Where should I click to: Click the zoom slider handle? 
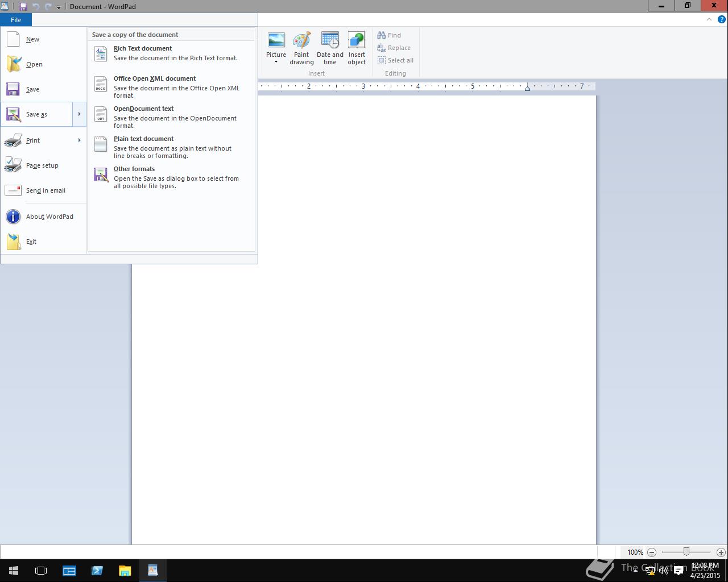[x=686, y=551]
